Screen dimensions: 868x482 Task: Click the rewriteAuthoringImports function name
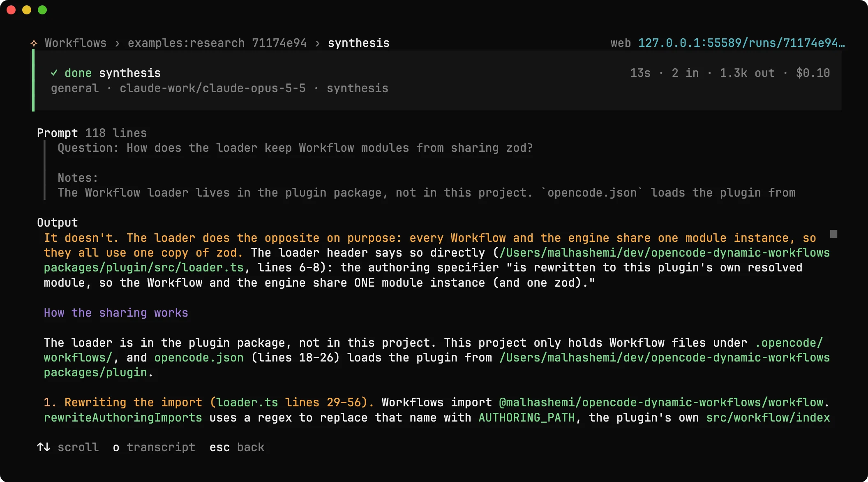tap(123, 418)
